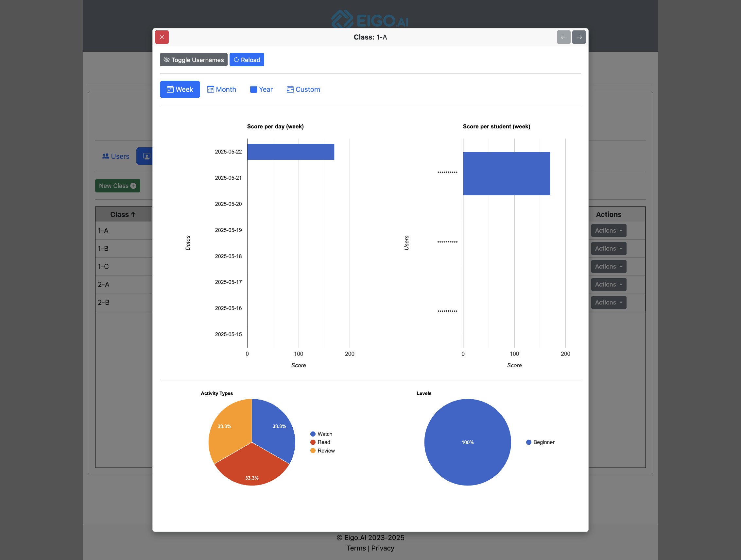Open Actions dropdown for class 2-B
This screenshot has height=560, width=741.
click(x=608, y=303)
